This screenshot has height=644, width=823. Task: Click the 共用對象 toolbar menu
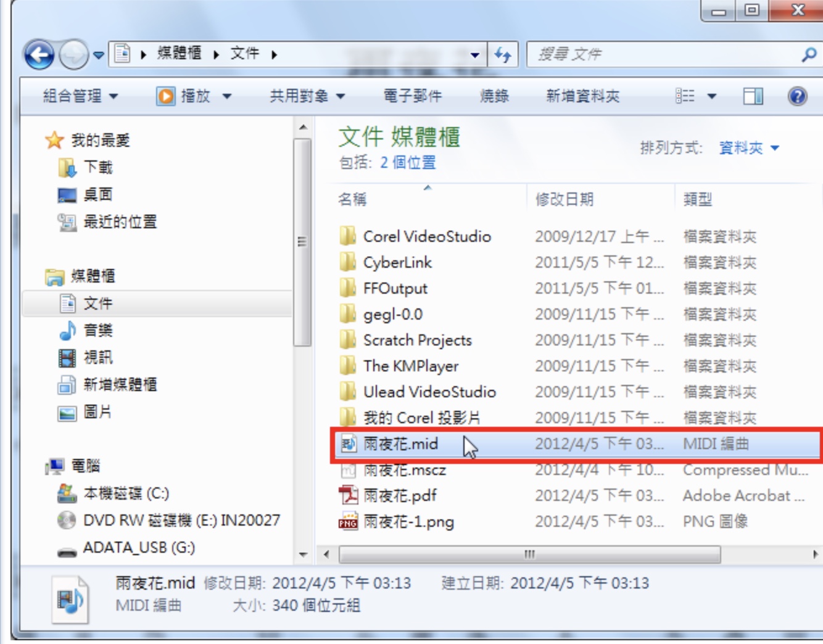pyautogui.click(x=307, y=96)
